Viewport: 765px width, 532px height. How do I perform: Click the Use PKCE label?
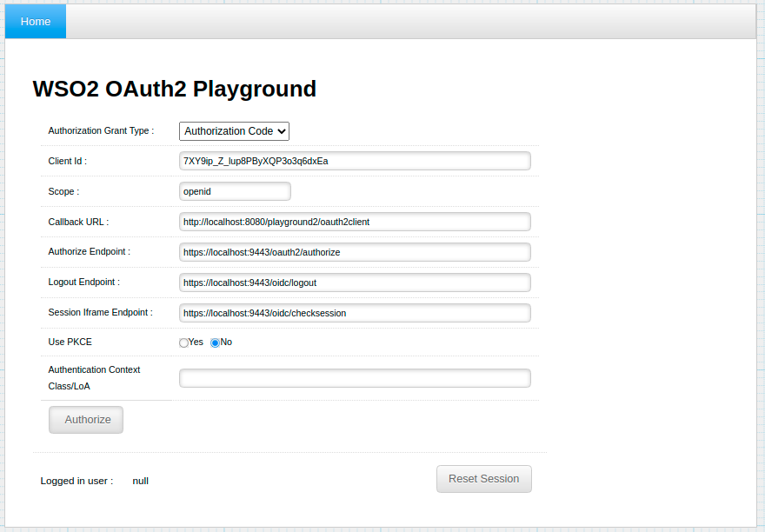(70, 342)
